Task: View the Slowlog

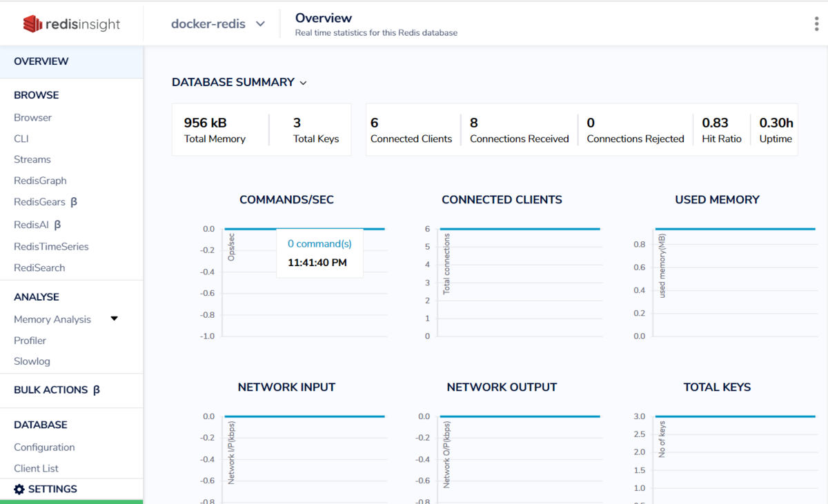Action: tap(32, 361)
